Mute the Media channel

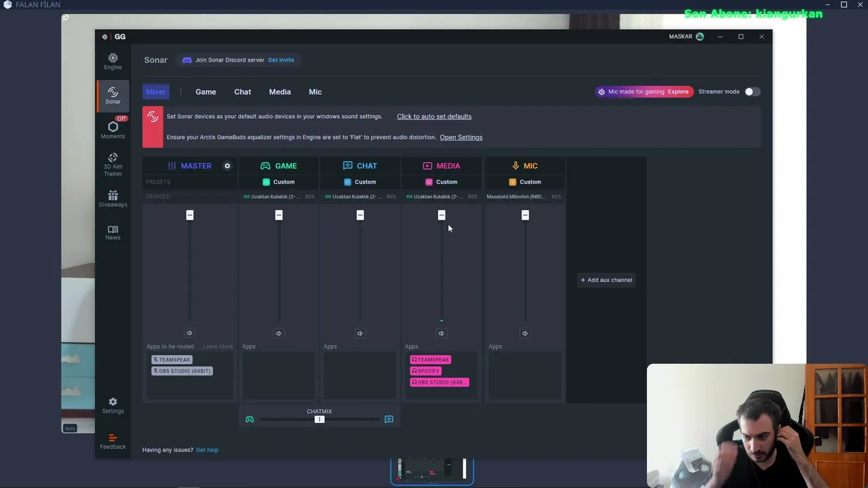441,333
